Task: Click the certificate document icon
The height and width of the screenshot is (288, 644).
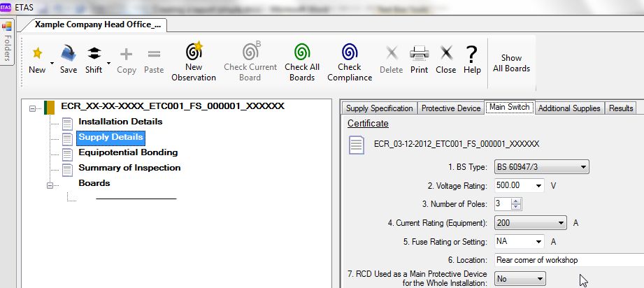Action: click(357, 145)
